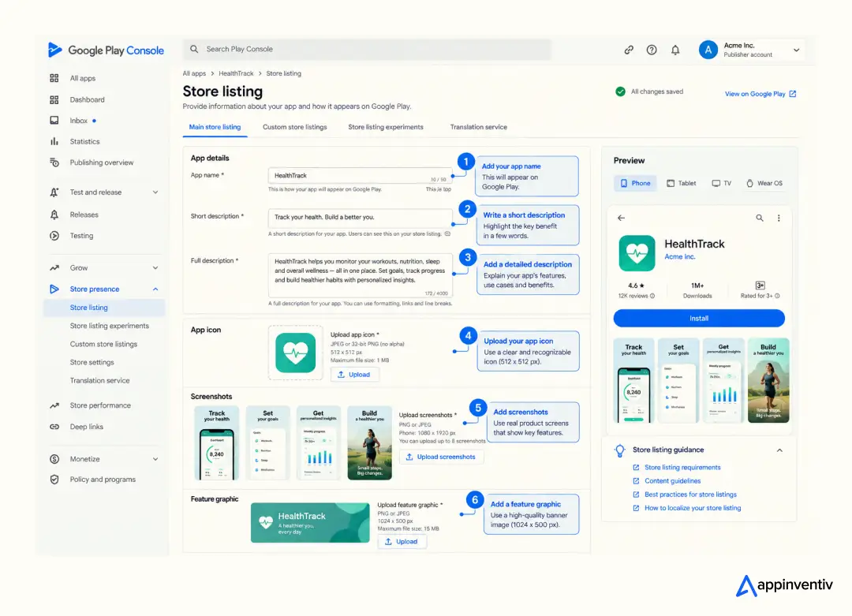
Task: Click the Inbox icon in sidebar
Action: point(54,121)
